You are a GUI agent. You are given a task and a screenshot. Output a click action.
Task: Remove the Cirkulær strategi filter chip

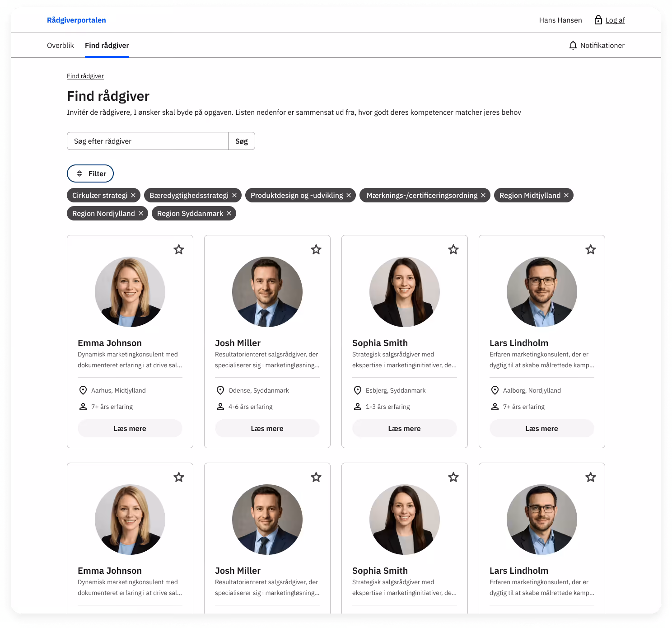133,195
